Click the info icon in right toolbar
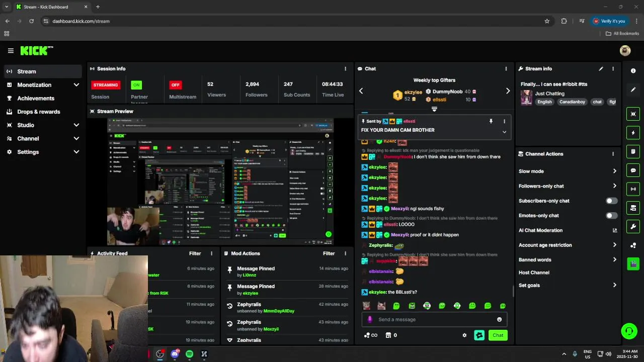 pos(633,71)
